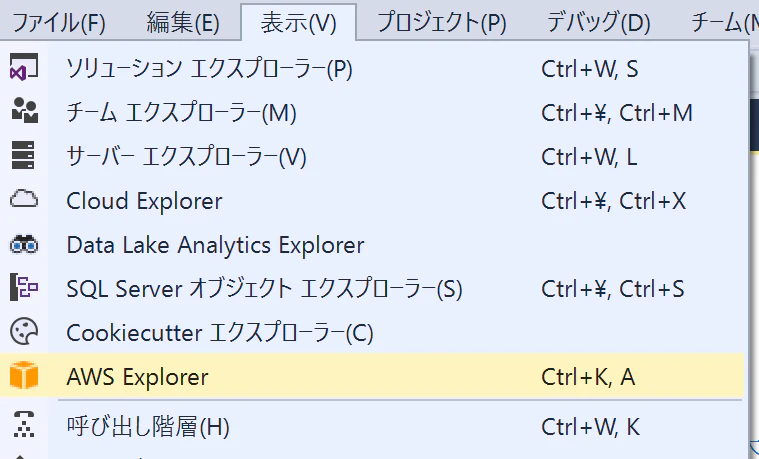The height and width of the screenshot is (459, 759).
Task: Click the Data Lake Analytics binoculars icon
Action: tap(24, 245)
